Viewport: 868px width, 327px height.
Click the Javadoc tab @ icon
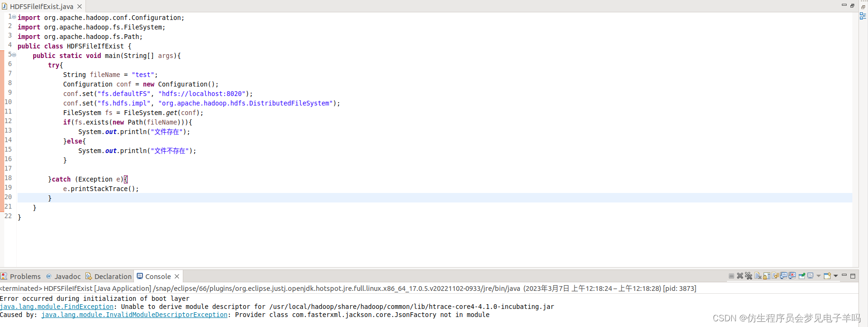coord(49,276)
